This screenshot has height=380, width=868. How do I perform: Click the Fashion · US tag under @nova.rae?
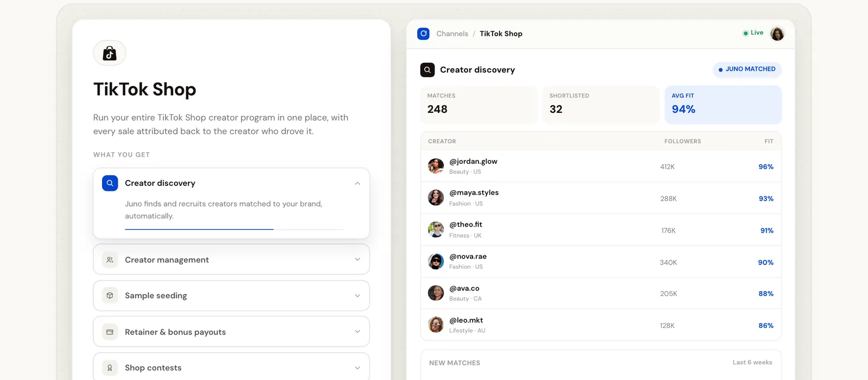click(466, 267)
